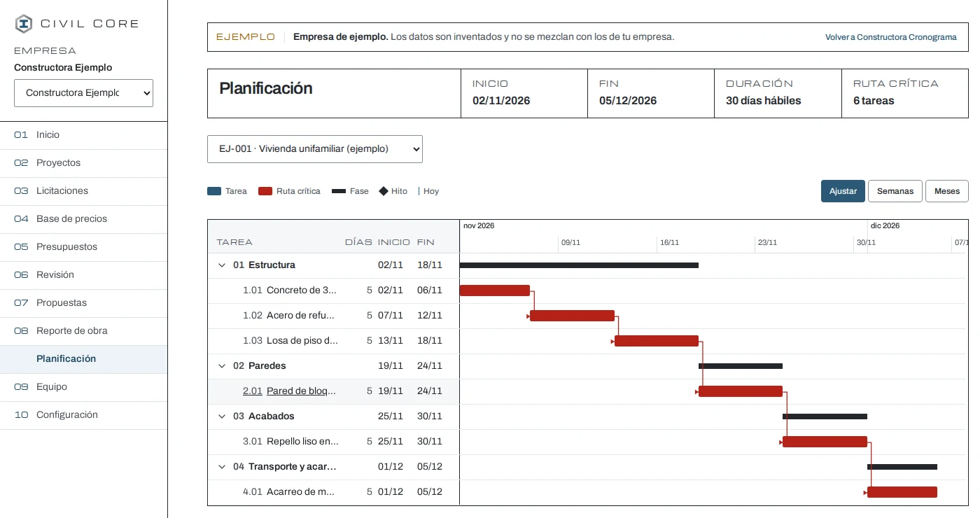Select task row 1.02 Acero de refuerzo

[333, 316]
